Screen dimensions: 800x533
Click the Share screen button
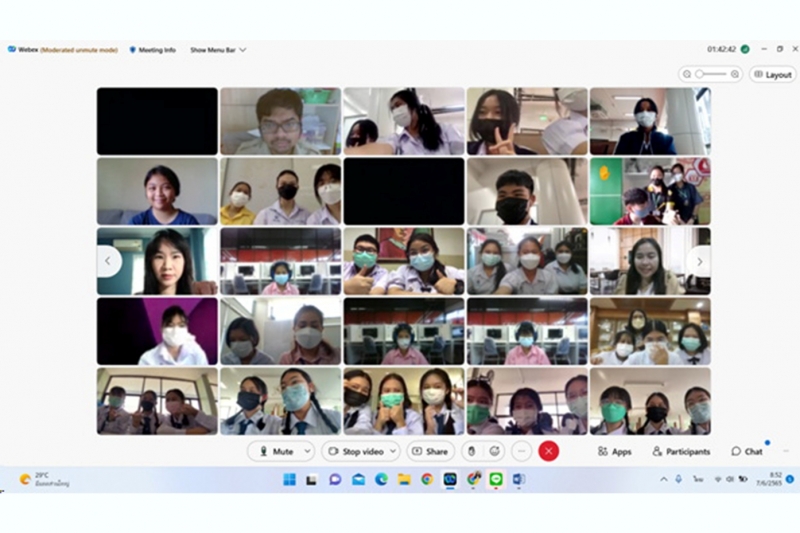coord(430,451)
